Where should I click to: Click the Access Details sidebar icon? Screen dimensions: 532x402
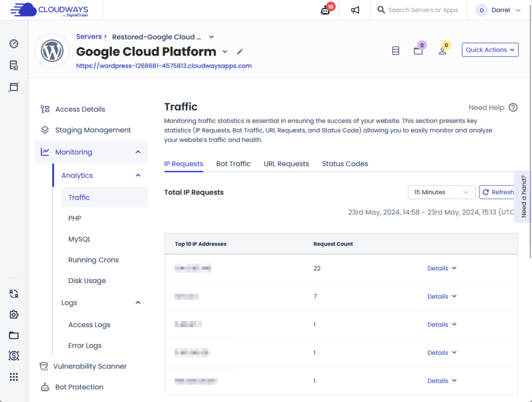[45, 109]
